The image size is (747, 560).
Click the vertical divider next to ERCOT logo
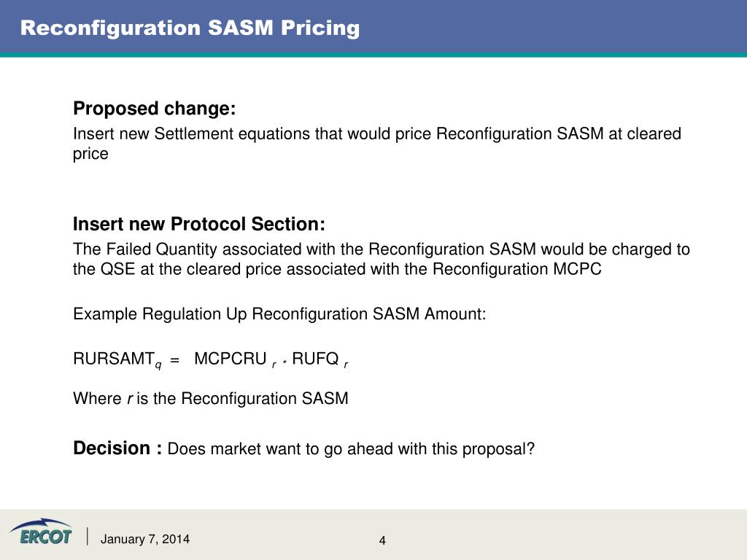88,536
